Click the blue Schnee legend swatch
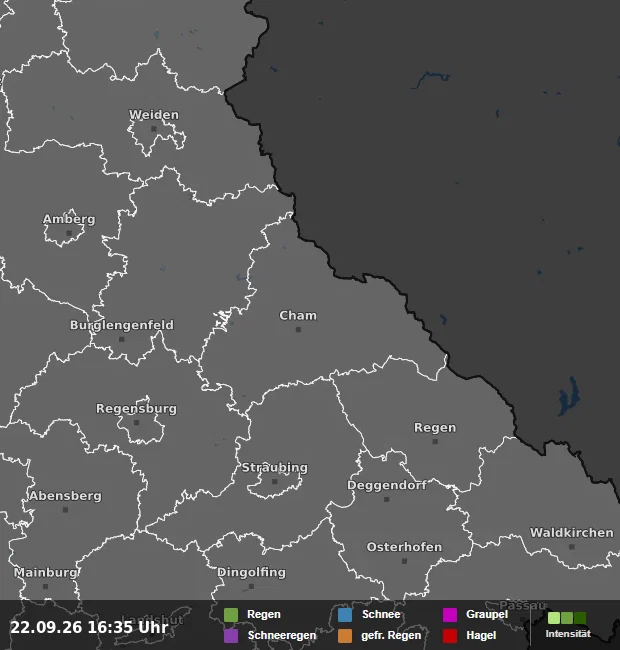Viewport: 620px width, 650px height. pos(345,615)
